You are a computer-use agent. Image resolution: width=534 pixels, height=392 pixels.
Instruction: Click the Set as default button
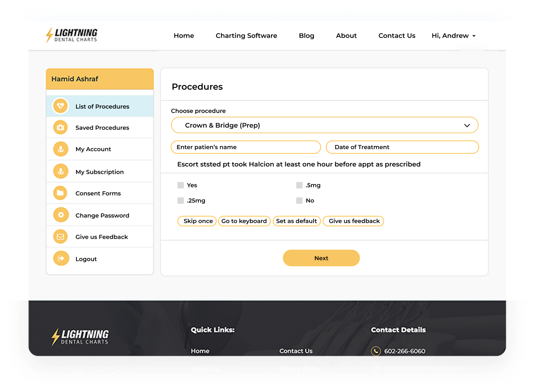[x=296, y=221]
